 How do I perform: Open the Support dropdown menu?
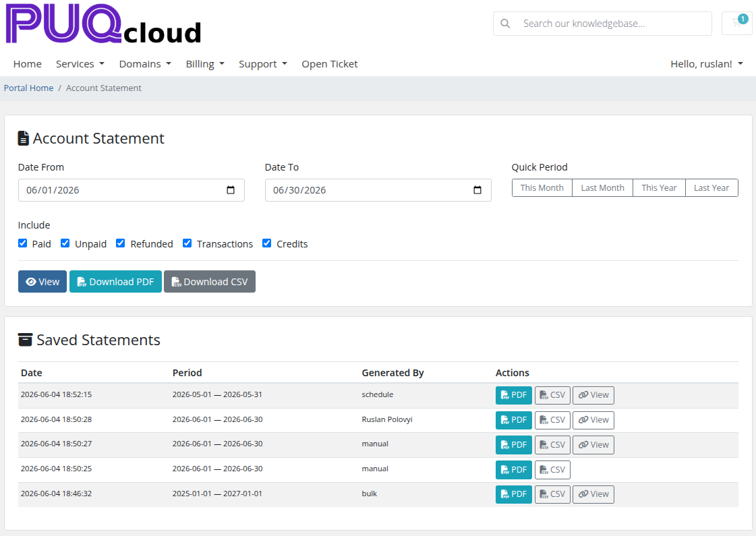[263, 64]
